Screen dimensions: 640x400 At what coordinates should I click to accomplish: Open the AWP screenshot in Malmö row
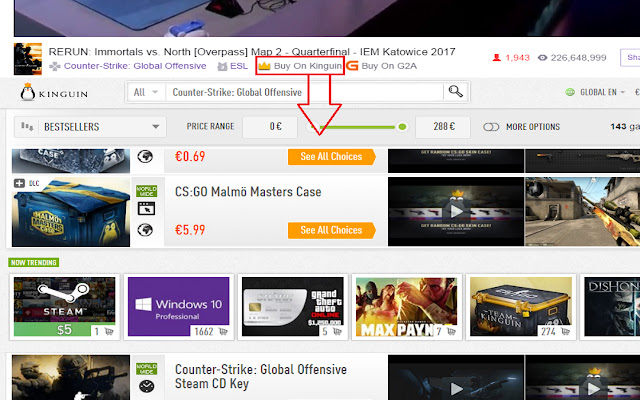click(582, 211)
